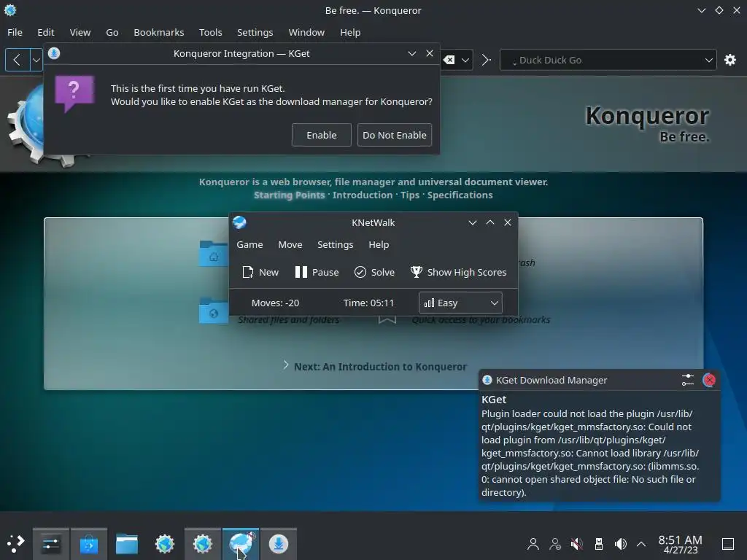Image resolution: width=747 pixels, height=560 pixels.
Task: Open the Easy difficulty dropdown
Action: point(460,303)
